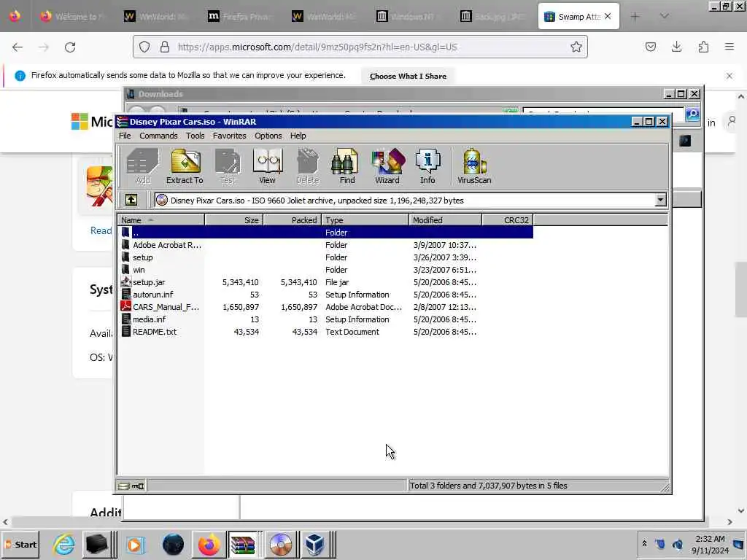Bookmark page with the star icon
747x560 pixels.
[x=576, y=47]
